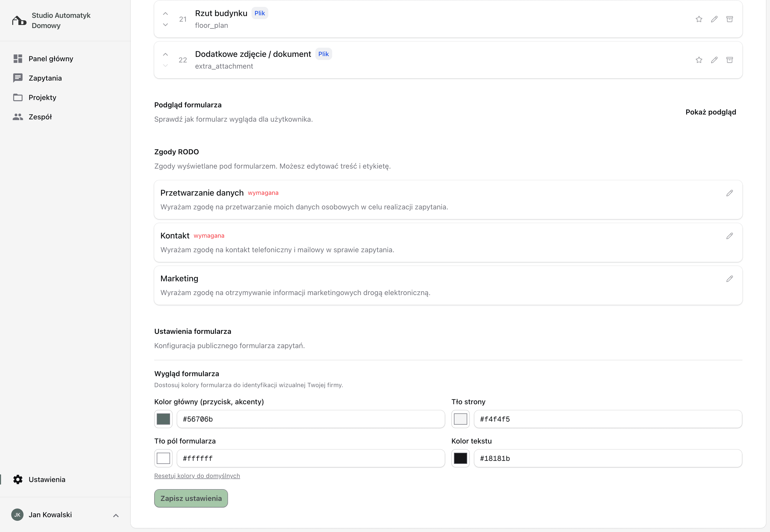Screen dimensions: 770x532
Task: Move Dodatkowe zdjęcie field up
Action: pyautogui.click(x=165, y=54)
